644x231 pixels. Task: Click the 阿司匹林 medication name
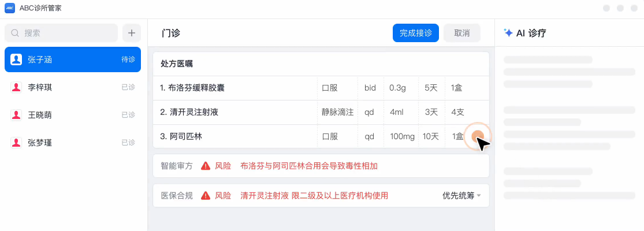coord(185,136)
